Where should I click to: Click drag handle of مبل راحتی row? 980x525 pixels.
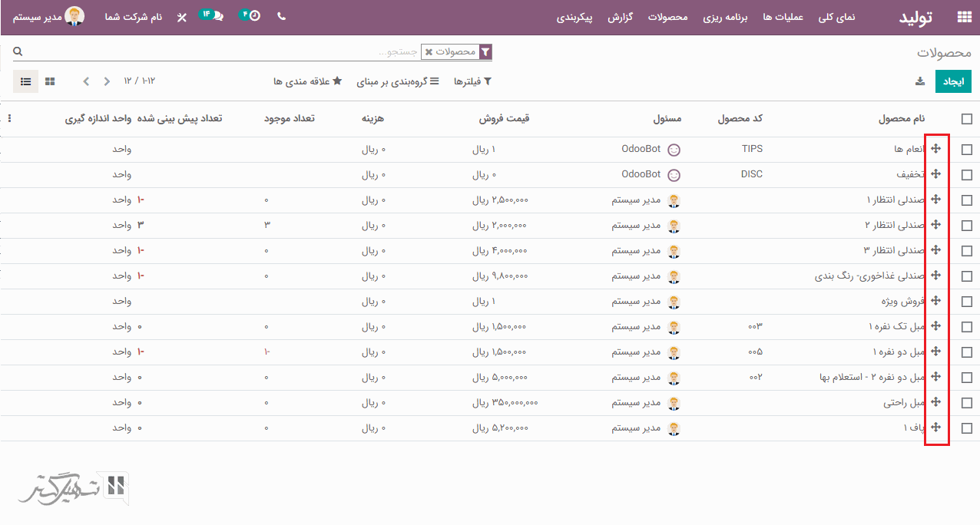coord(935,402)
